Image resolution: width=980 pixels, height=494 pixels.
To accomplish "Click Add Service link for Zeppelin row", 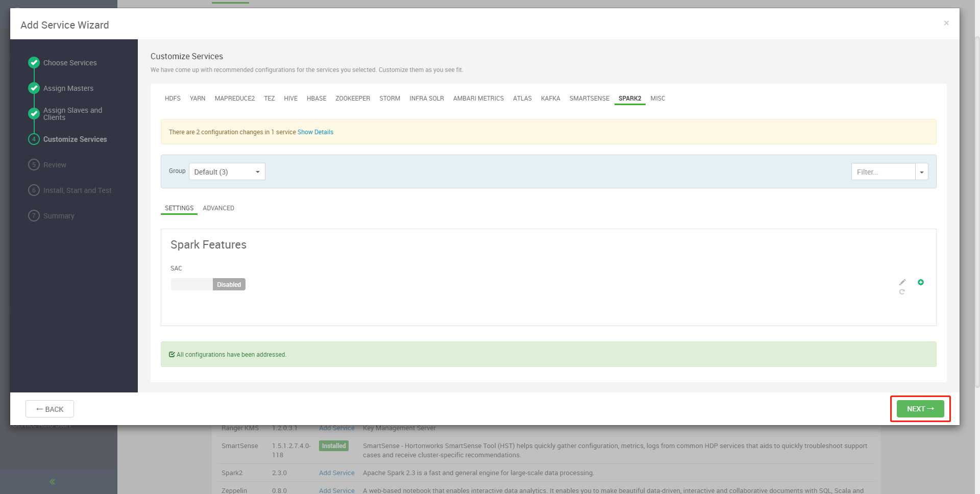I will click(x=337, y=490).
